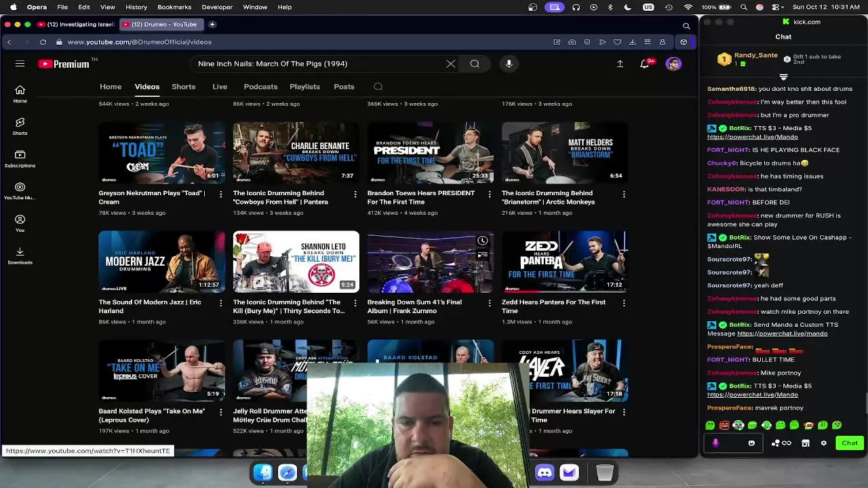Open The Sound Of Modern Jazz title

(x=150, y=306)
